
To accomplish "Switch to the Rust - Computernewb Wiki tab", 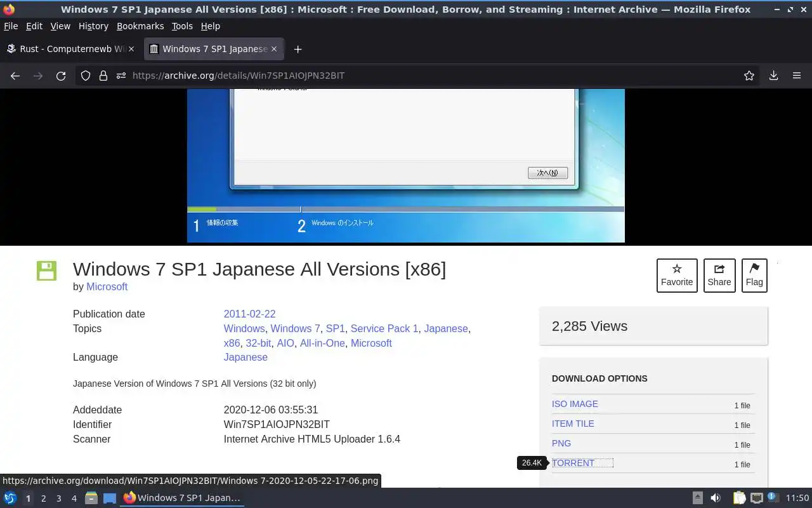I will coord(71,49).
